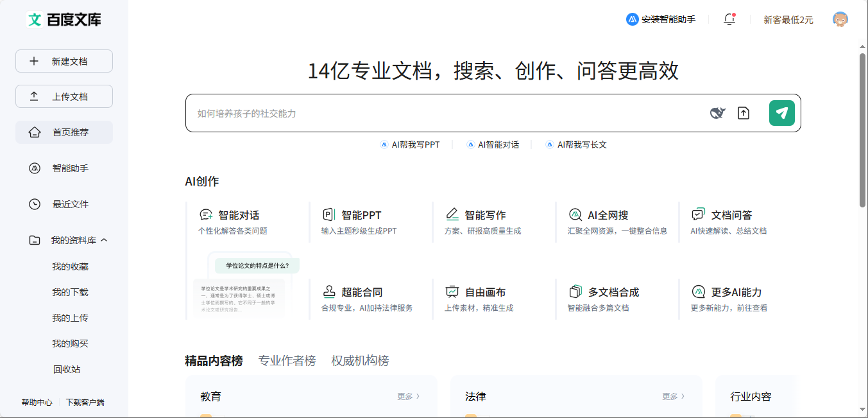Switch to 专业作者榜 tab
The width and height of the screenshot is (868, 418).
(x=287, y=360)
